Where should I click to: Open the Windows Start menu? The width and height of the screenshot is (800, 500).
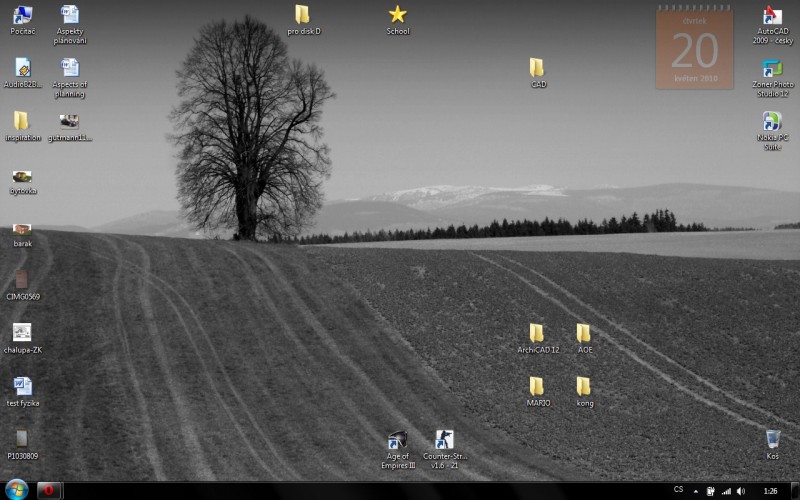[17, 489]
